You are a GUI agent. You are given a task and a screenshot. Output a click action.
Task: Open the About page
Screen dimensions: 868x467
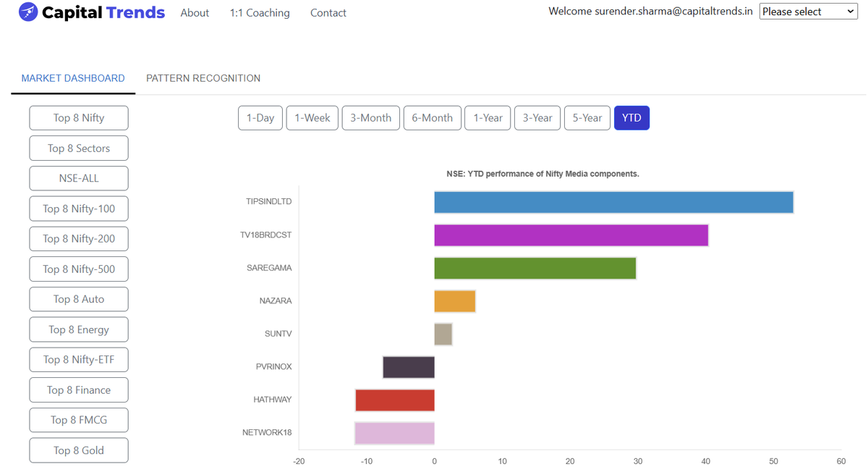(195, 13)
